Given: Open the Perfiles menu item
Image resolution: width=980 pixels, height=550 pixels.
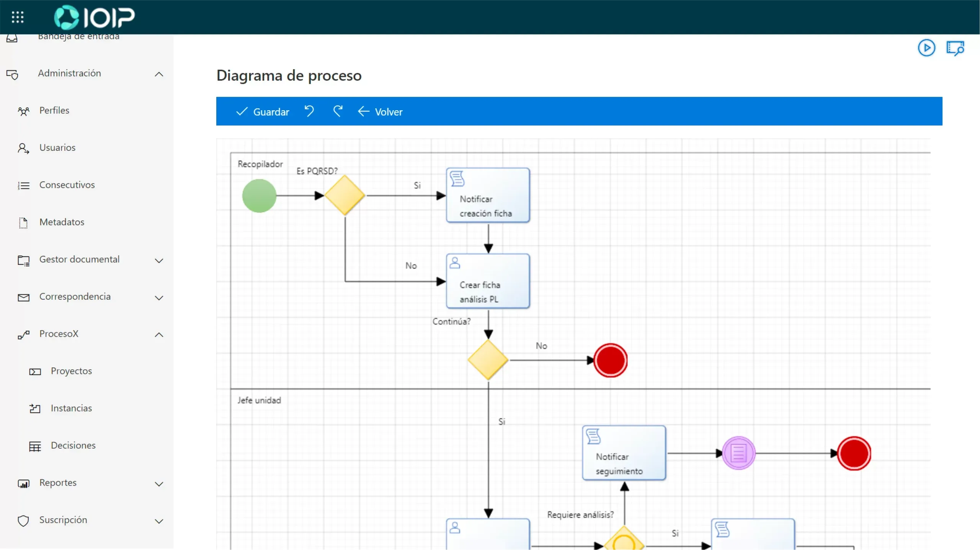Looking at the screenshot, I should (54, 111).
